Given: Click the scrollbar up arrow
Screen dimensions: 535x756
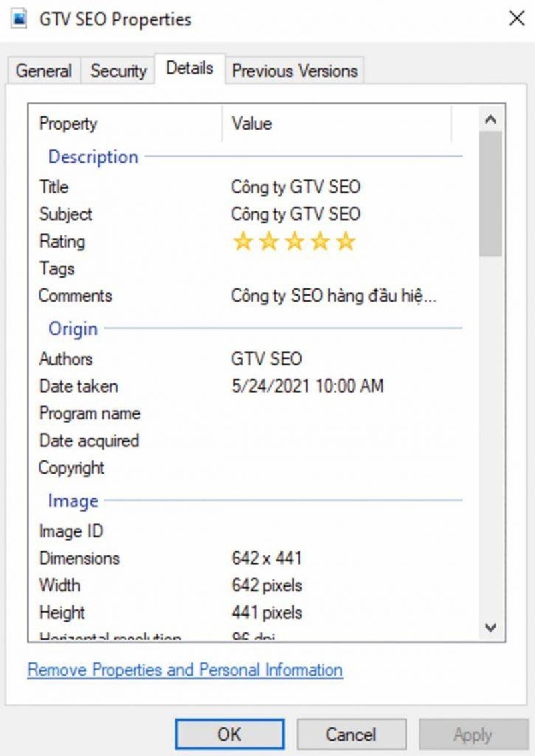Looking at the screenshot, I should 490,120.
